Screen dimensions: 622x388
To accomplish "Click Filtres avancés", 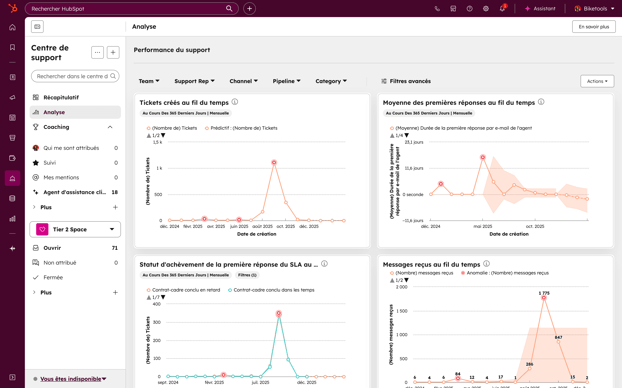I will pos(406,81).
